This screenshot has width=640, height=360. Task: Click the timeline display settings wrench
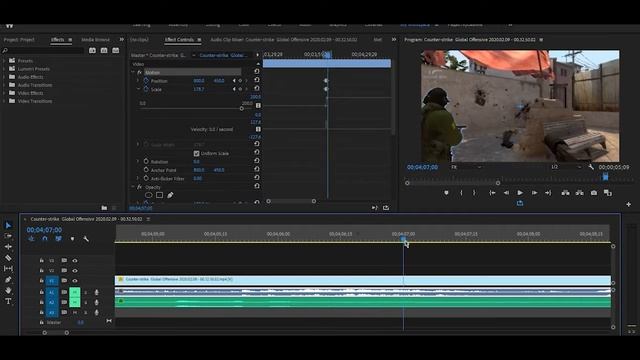(x=86, y=239)
